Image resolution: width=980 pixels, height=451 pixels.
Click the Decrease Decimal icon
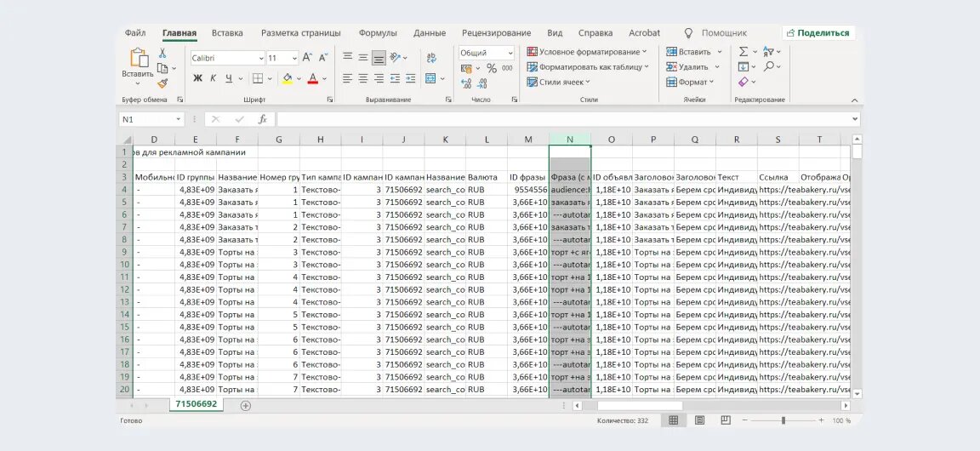pos(483,83)
